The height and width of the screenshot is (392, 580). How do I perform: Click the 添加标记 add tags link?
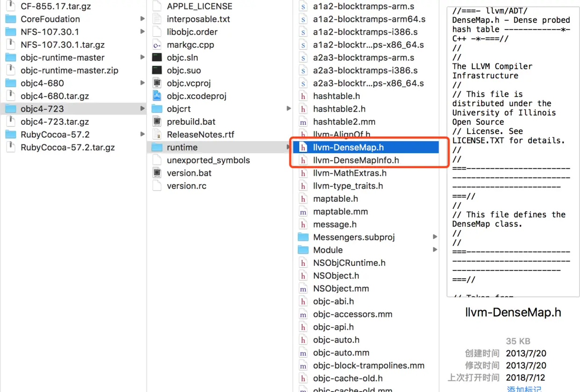tap(524, 389)
